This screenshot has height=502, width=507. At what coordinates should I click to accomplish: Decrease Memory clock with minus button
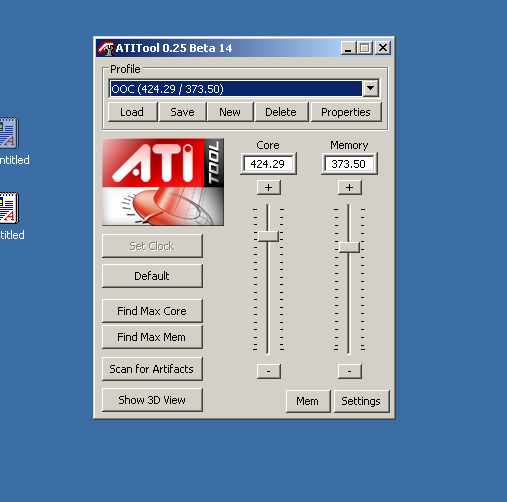pos(349,371)
